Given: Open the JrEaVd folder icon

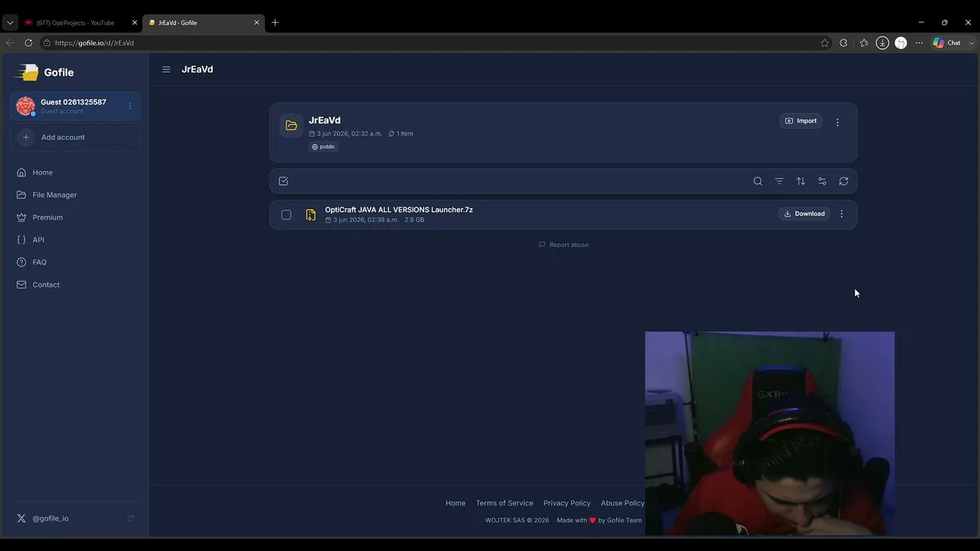Looking at the screenshot, I should coord(291,126).
